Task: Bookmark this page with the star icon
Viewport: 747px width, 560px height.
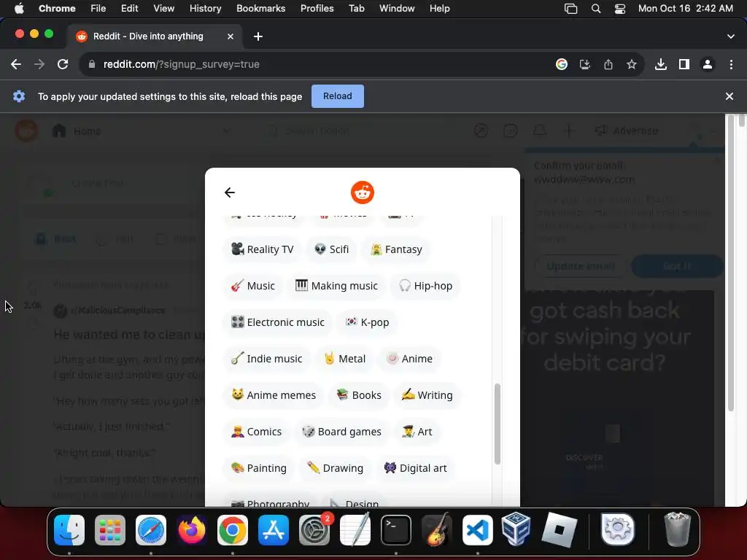Action: [632, 64]
